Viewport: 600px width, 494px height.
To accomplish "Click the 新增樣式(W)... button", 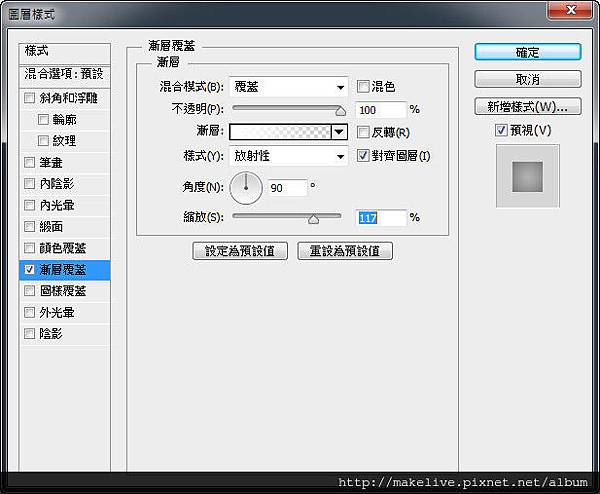I will (x=528, y=106).
